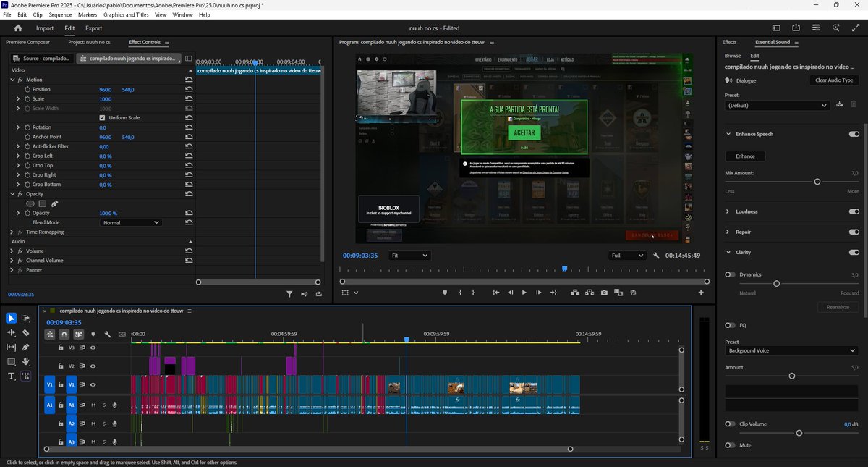Enable the Clip Volume toggle
The width and height of the screenshot is (868, 467).
tap(731, 424)
